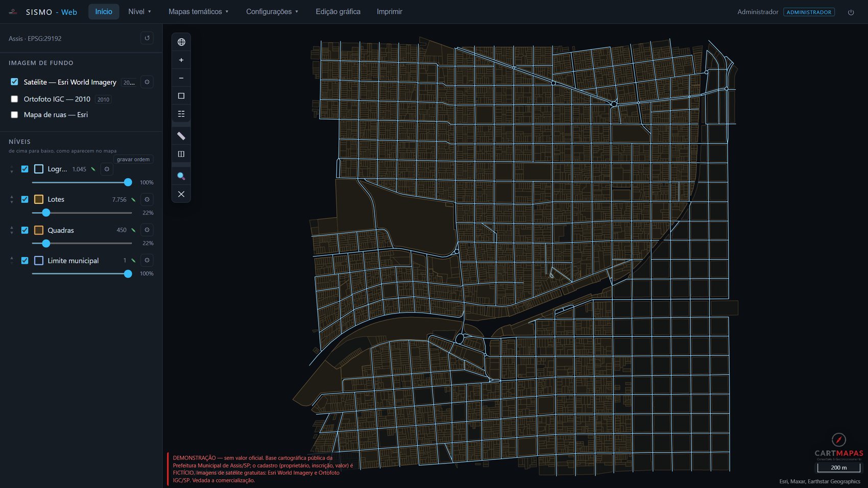Uncheck Satélite Esri World Imagery background

14,82
